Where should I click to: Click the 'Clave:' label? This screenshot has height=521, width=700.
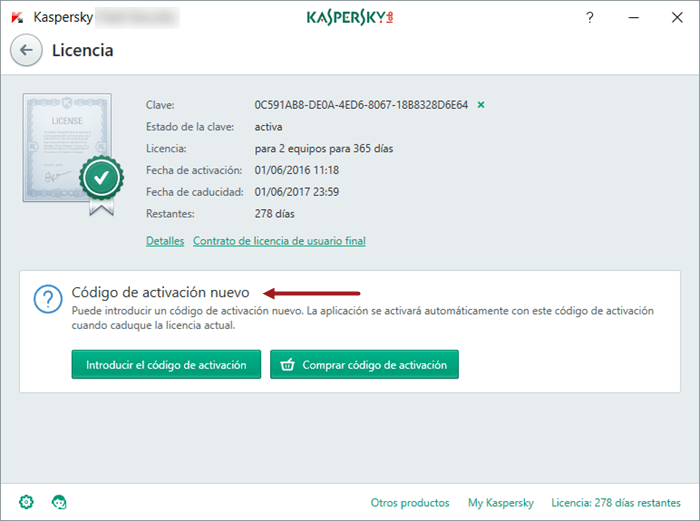pyautogui.click(x=160, y=105)
